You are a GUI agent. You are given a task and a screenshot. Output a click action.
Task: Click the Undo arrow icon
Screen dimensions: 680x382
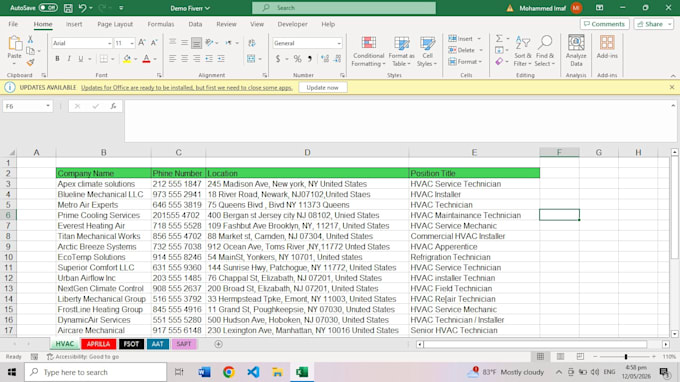tap(82, 8)
